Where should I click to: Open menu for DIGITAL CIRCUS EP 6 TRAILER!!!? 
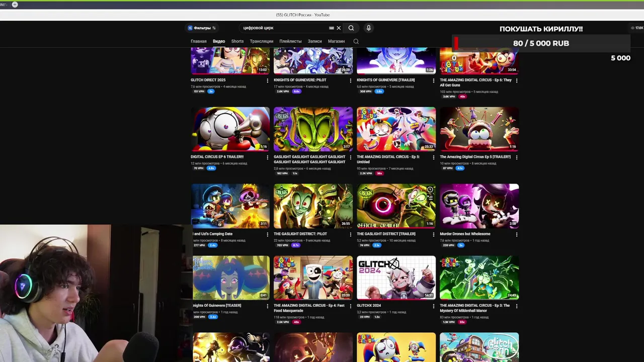[267, 157]
